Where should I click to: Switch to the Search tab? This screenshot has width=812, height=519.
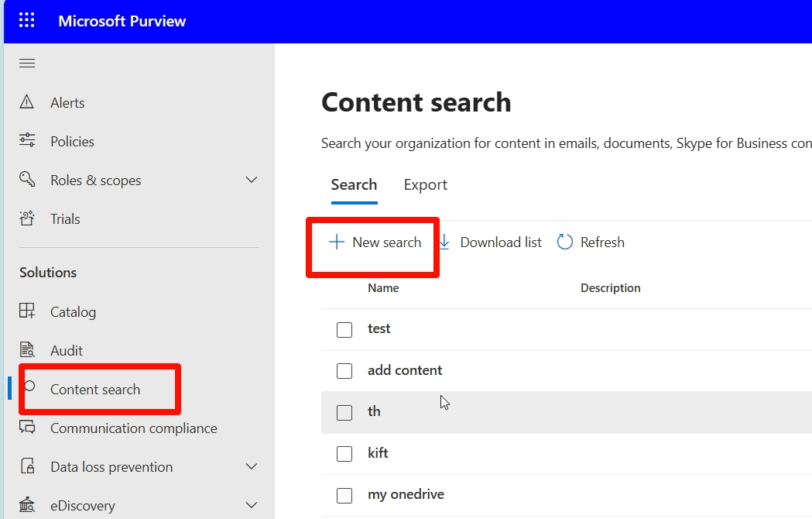point(355,184)
